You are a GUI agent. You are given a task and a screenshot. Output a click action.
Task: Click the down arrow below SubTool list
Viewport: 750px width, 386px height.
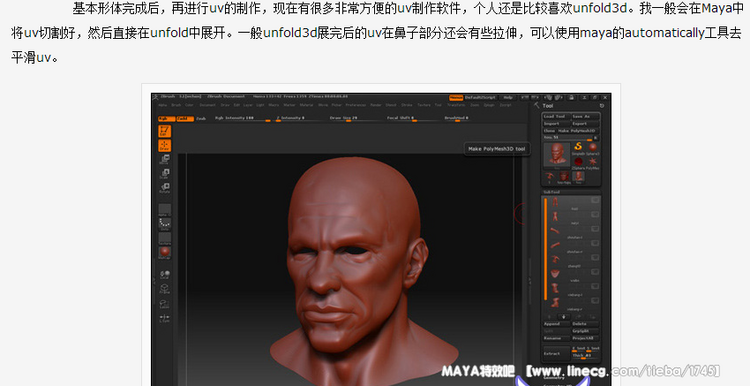[x=563, y=317]
